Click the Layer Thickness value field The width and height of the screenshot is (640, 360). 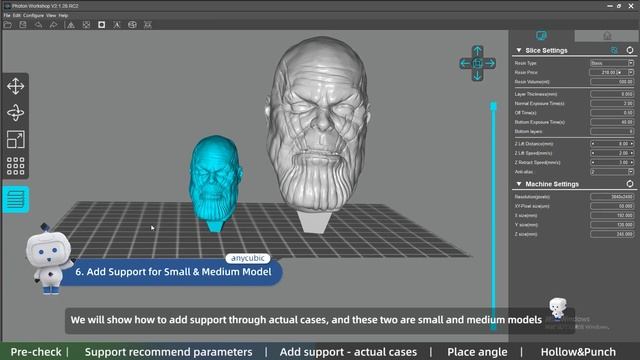point(612,94)
